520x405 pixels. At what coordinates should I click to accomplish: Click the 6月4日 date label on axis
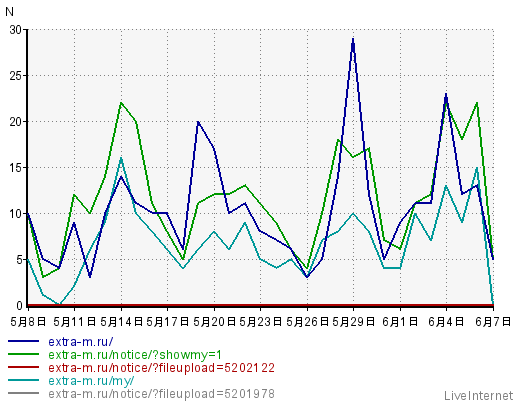[x=446, y=322]
